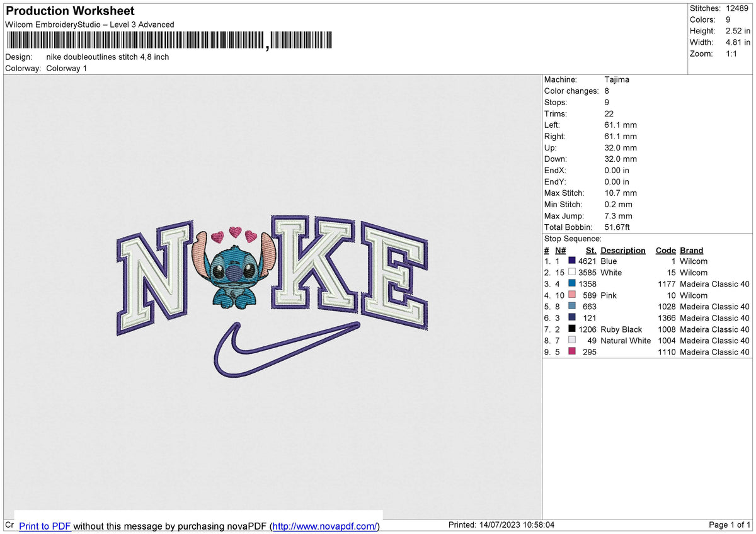
Task: Click the dark navy swatch for code 1366
Action: coord(572,318)
